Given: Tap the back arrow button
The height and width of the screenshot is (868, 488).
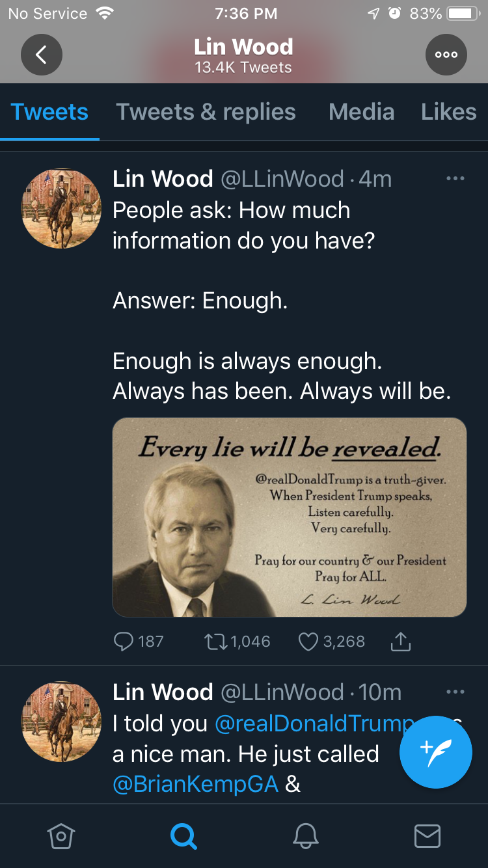Looking at the screenshot, I should coord(41,55).
